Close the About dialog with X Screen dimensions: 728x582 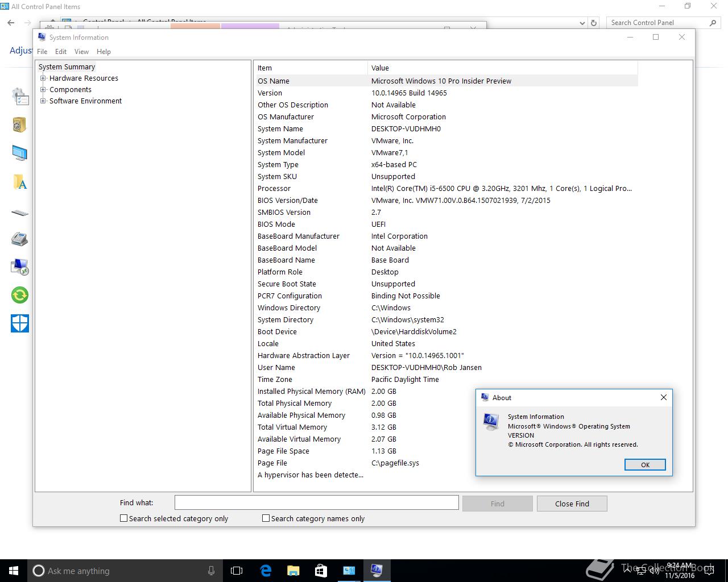[x=663, y=397]
